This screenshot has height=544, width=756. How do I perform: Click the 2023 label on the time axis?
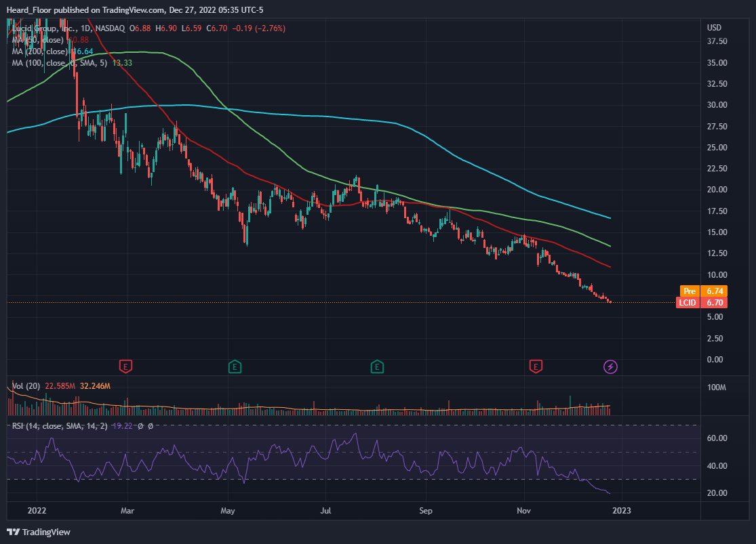[622, 511]
